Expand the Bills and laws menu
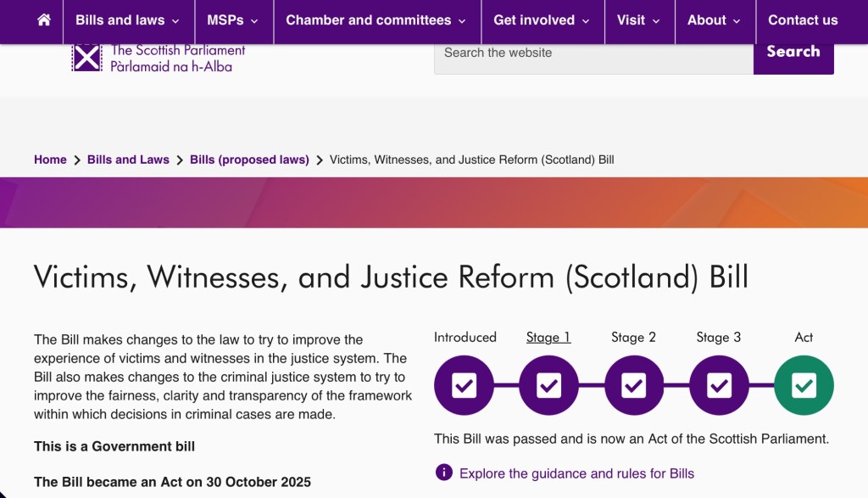Image resolution: width=868 pixels, height=498 pixels. tap(128, 20)
